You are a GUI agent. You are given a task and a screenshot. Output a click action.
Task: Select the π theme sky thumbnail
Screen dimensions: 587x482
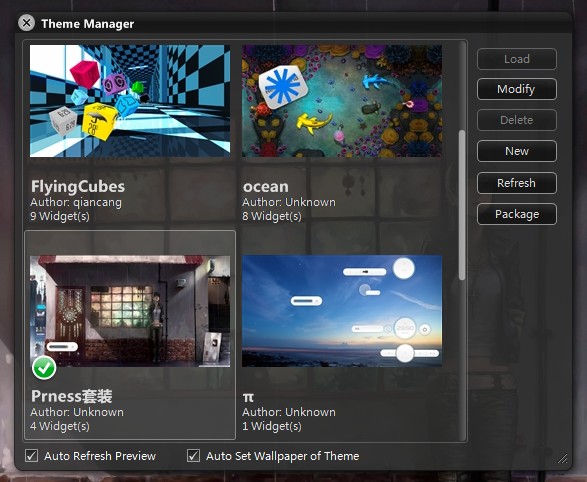[x=342, y=311]
